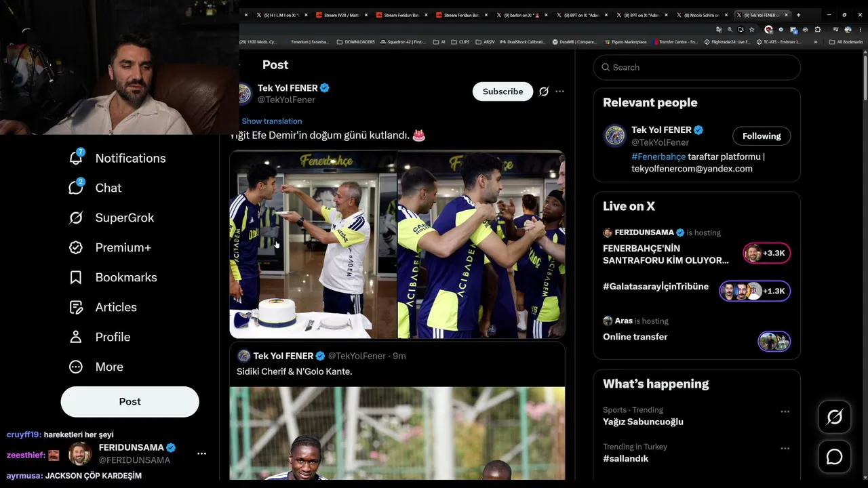Open the #GalatasarayİçinTribüne live space
868x488 pixels.
(x=656, y=287)
